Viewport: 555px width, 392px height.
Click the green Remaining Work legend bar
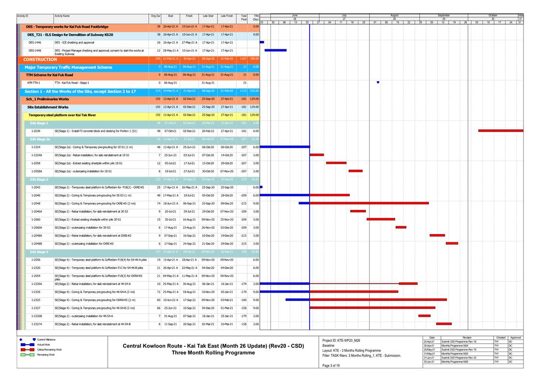(28, 354)
